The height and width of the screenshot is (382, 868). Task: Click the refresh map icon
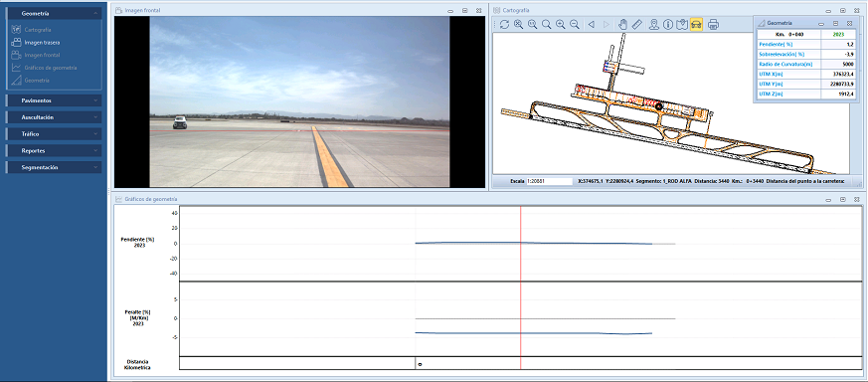[x=504, y=24]
